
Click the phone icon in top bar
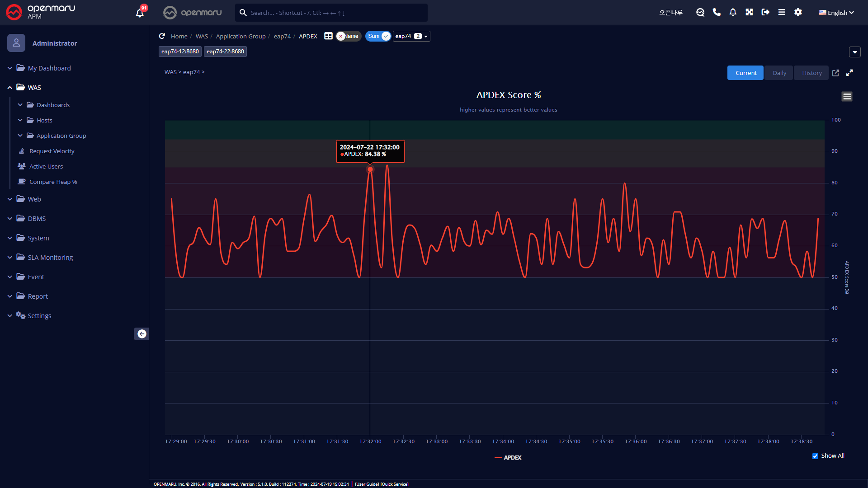click(717, 12)
